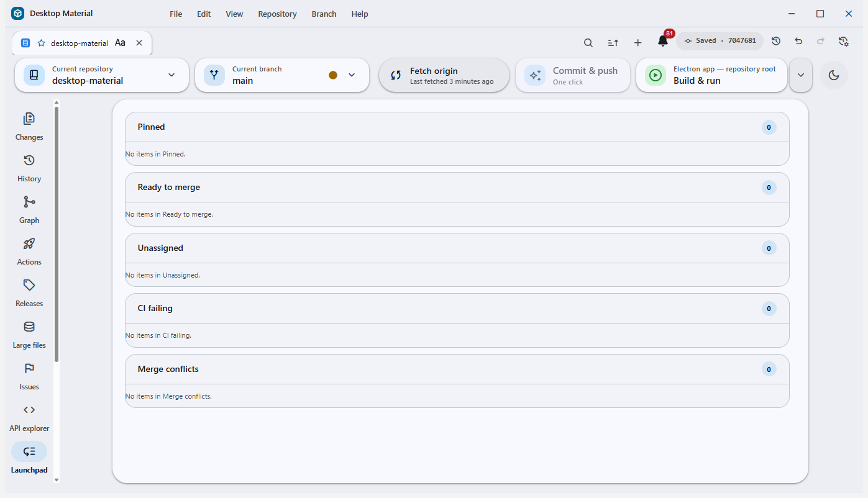Collapse the Ready to merge section
This screenshot has height=498, width=868.
click(x=457, y=188)
